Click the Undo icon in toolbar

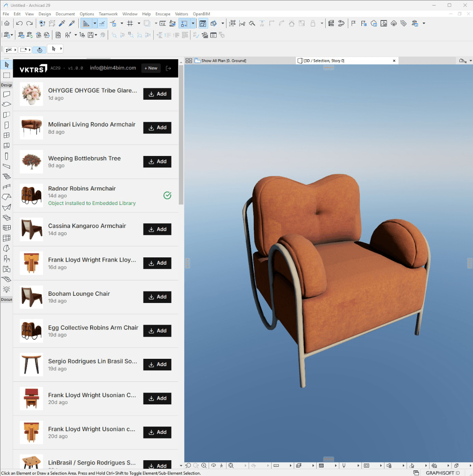20,23
